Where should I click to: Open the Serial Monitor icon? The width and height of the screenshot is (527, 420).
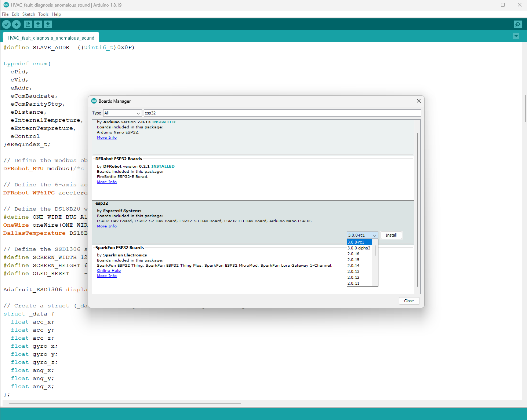(x=518, y=24)
